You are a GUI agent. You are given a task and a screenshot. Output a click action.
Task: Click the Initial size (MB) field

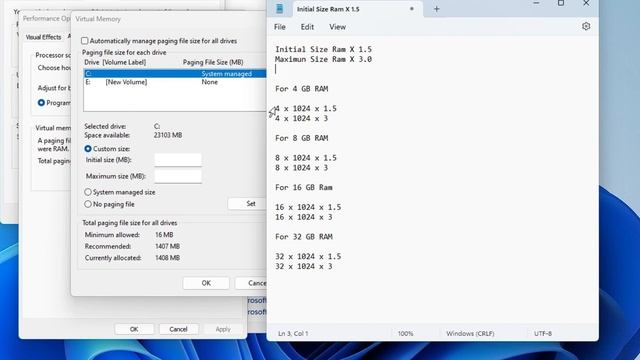[x=178, y=160]
